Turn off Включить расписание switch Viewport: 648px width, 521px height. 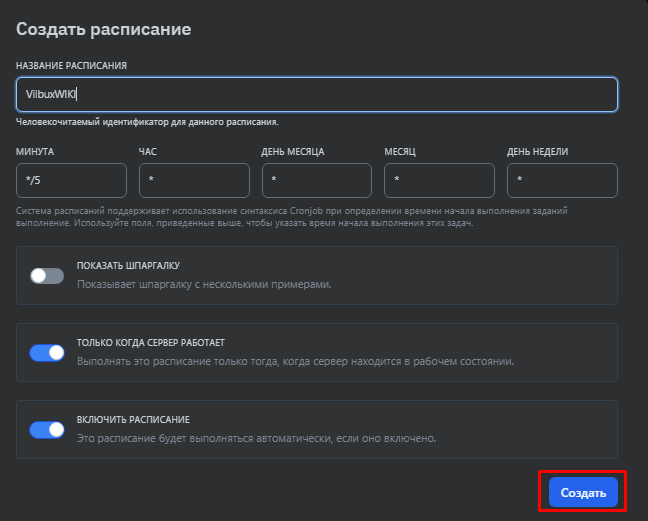point(47,430)
